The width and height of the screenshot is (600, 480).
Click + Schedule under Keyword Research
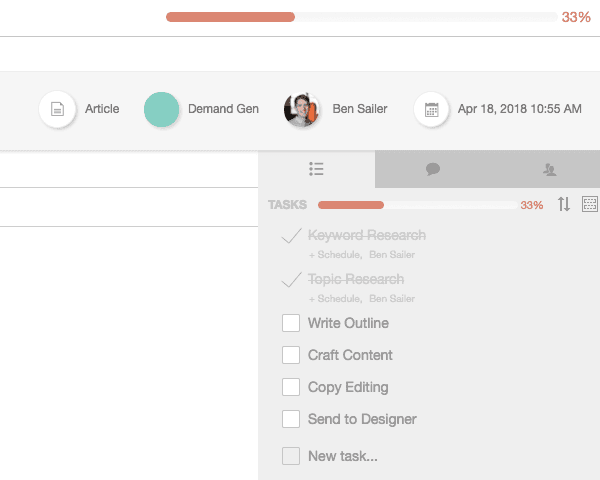[x=336, y=255]
